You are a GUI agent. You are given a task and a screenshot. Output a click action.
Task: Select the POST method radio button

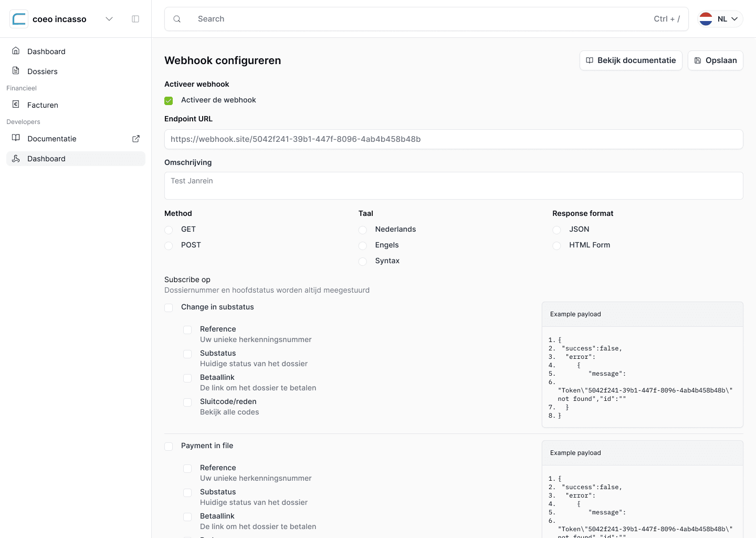(169, 245)
